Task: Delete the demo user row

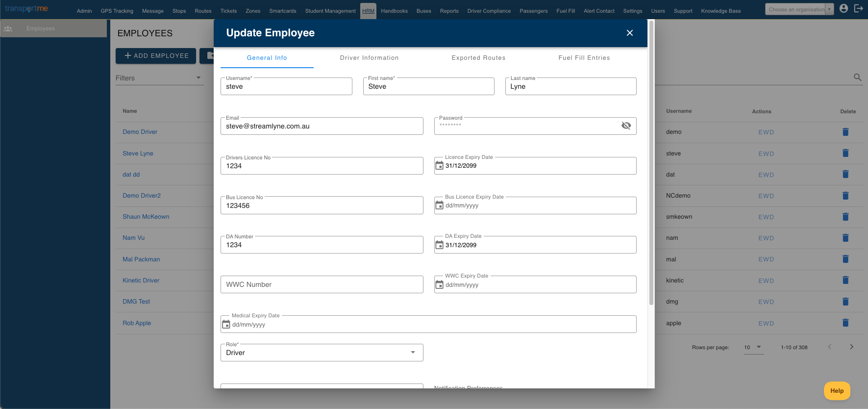Action: click(x=845, y=132)
